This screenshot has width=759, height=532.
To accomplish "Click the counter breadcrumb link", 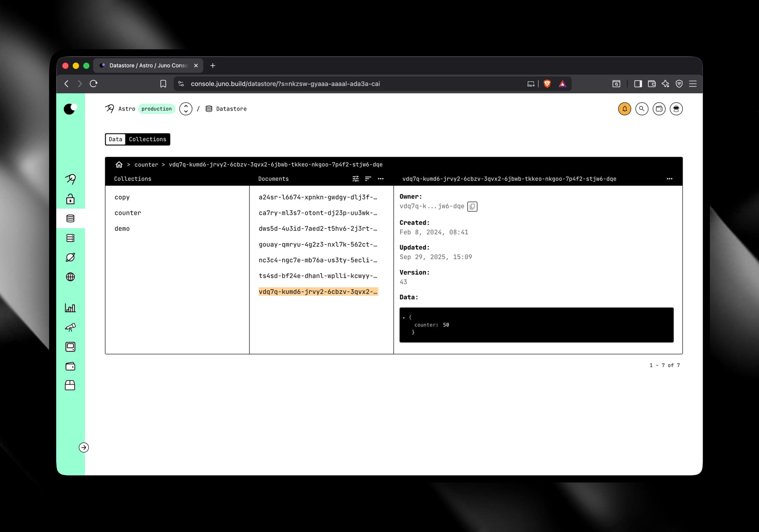I will pyautogui.click(x=146, y=165).
